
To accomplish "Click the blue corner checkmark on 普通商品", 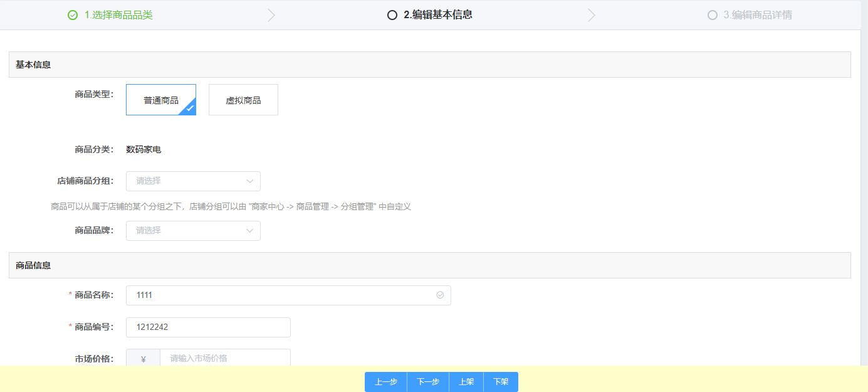I will (189, 109).
